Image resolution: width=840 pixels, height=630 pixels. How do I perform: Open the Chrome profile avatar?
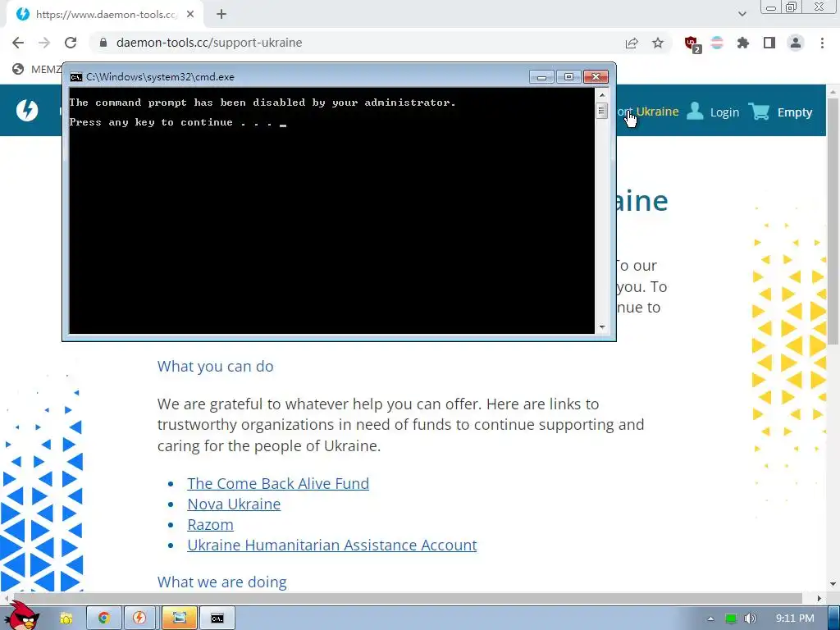click(x=796, y=43)
